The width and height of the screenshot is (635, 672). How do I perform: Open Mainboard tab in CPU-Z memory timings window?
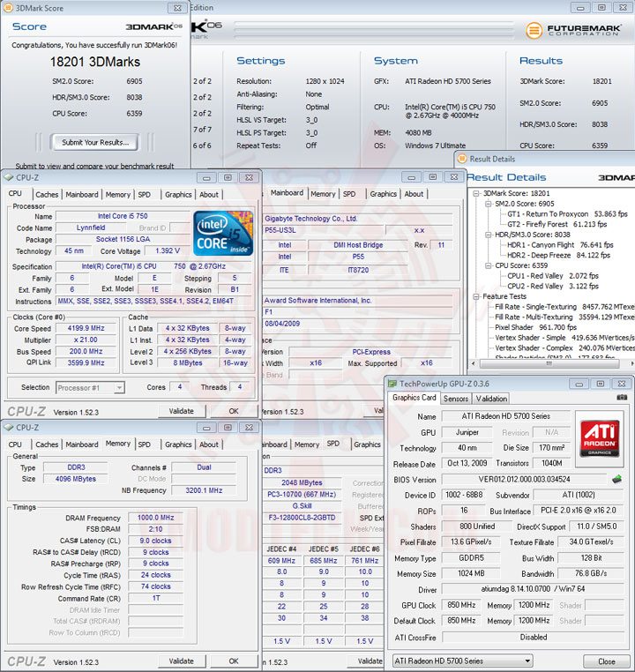click(82, 444)
